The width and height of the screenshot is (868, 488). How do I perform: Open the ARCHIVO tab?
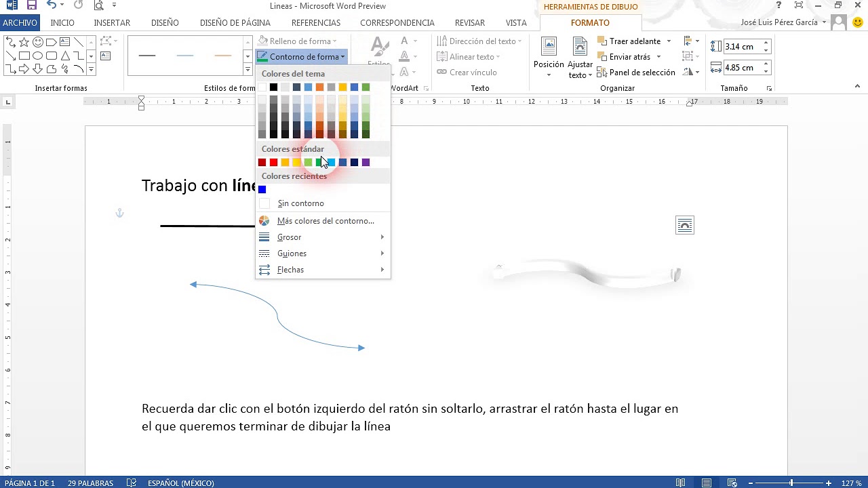20,22
